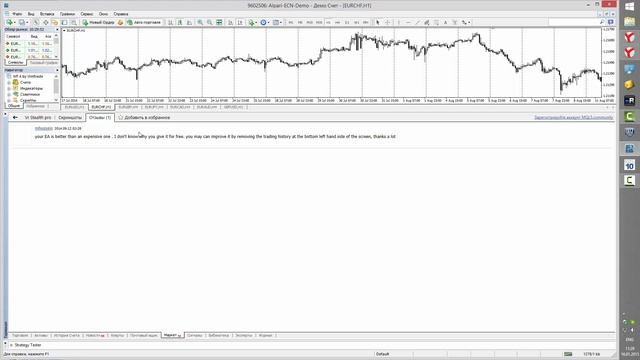Select line chart type icon
Viewport: 640px width, 360px height.
[x=189, y=22]
